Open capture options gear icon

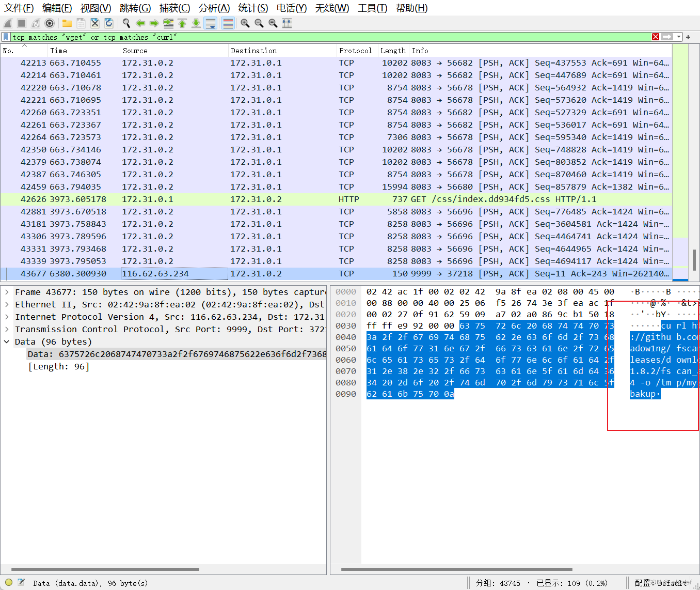[x=50, y=23]
